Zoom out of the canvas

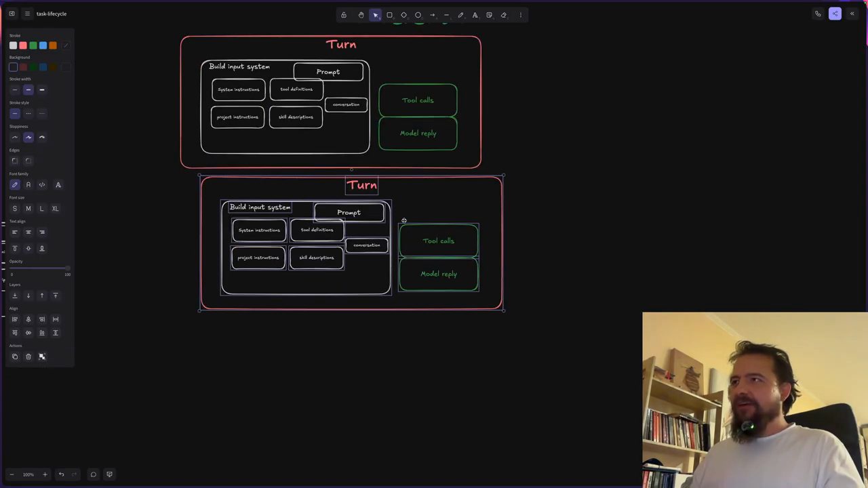click(12, 474)
